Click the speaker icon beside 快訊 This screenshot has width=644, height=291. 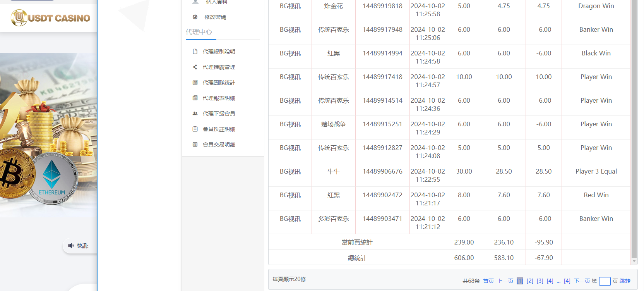[70, 246]
